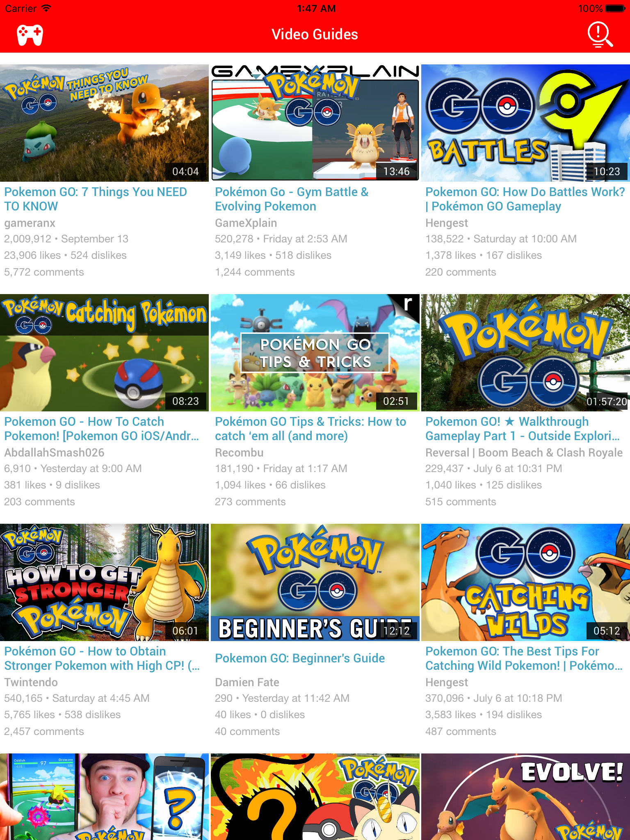The height and width of the screenshot is (840, 630).
Task: Tap '381 likes • 9 dislikes'
Action: pos(52,485)
